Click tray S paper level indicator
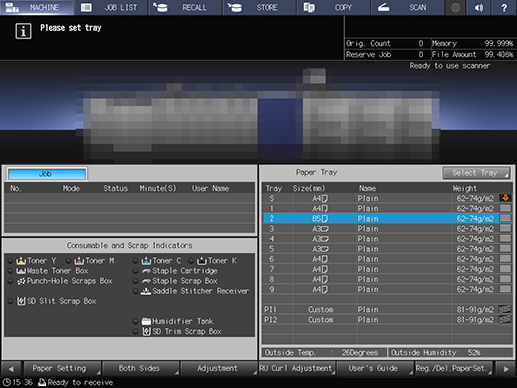517x388 pixels. (505, 198)
